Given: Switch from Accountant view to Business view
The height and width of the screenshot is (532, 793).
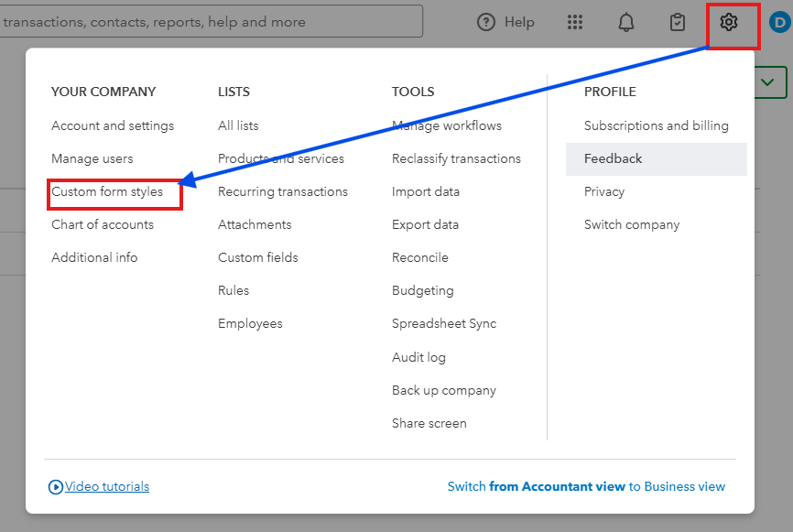Looking at the screenshot, I should click(586, 487).
